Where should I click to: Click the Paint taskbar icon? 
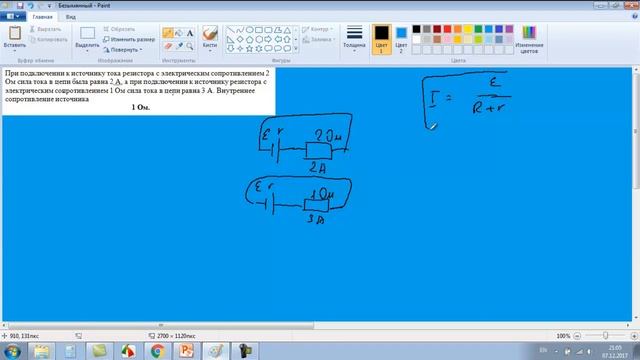[x=216, y=351]
